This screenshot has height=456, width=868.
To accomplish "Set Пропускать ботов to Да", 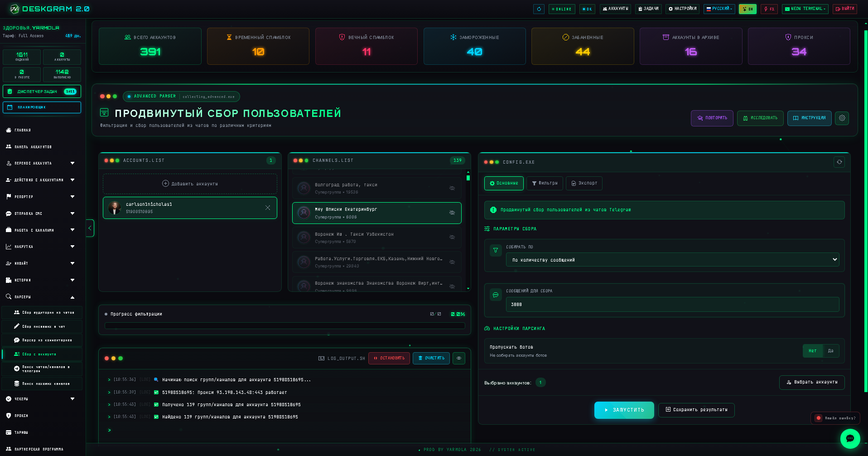I will pos(830,351).
